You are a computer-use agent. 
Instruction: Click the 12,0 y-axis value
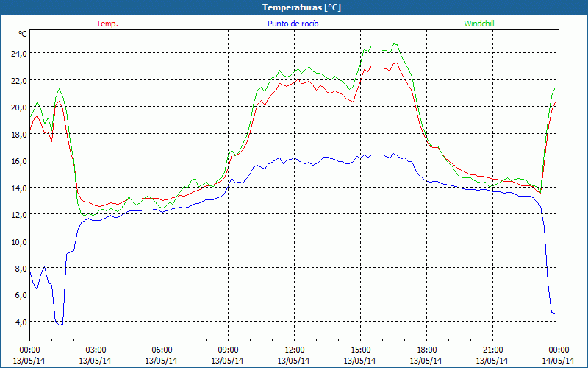tap(19, 215)
